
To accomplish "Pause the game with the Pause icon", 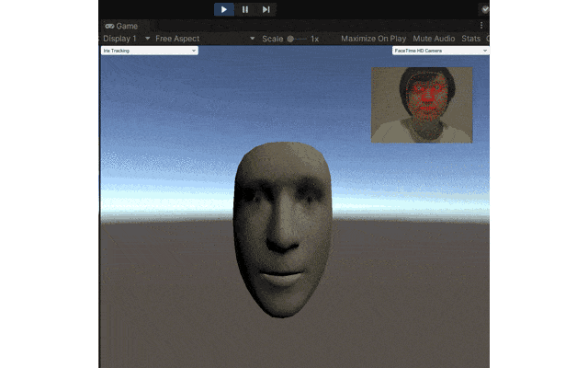I will (245, 9).
